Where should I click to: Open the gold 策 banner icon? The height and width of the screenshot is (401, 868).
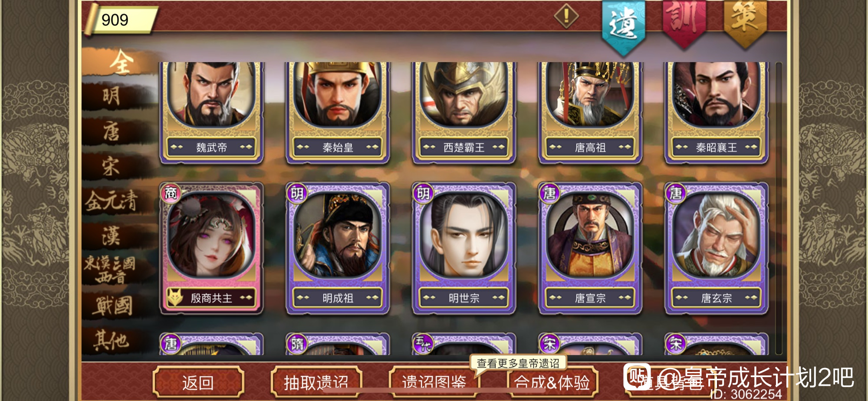pyautogui.click(x=745, y=22)
